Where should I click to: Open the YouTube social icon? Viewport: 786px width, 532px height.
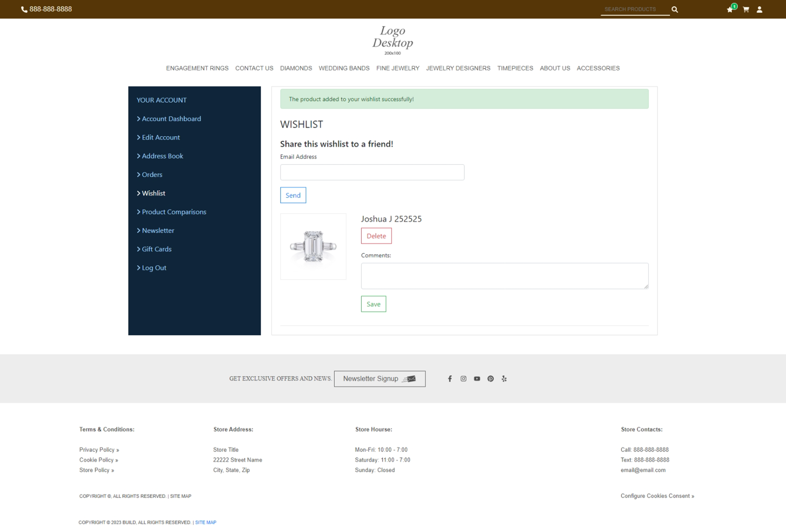tap(477, 379)
